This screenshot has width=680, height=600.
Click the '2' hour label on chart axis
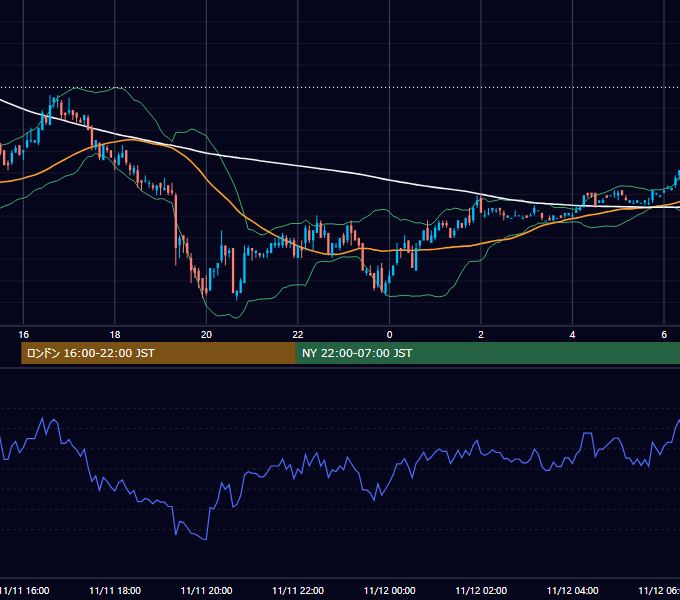pos(481,335)
